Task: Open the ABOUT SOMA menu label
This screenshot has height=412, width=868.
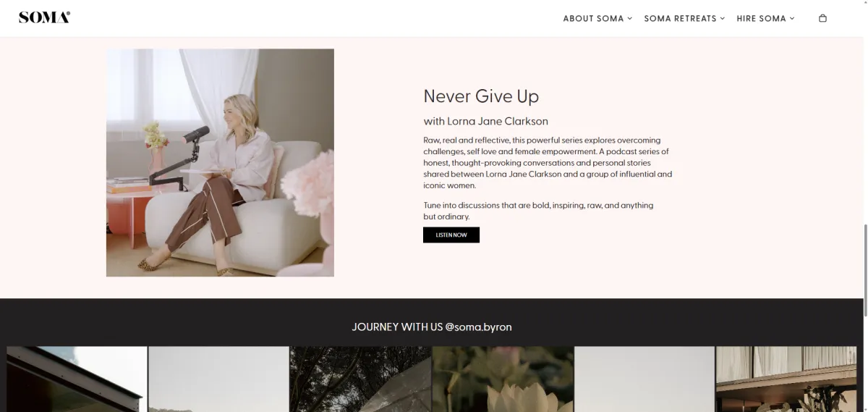Action: [593, 18]
